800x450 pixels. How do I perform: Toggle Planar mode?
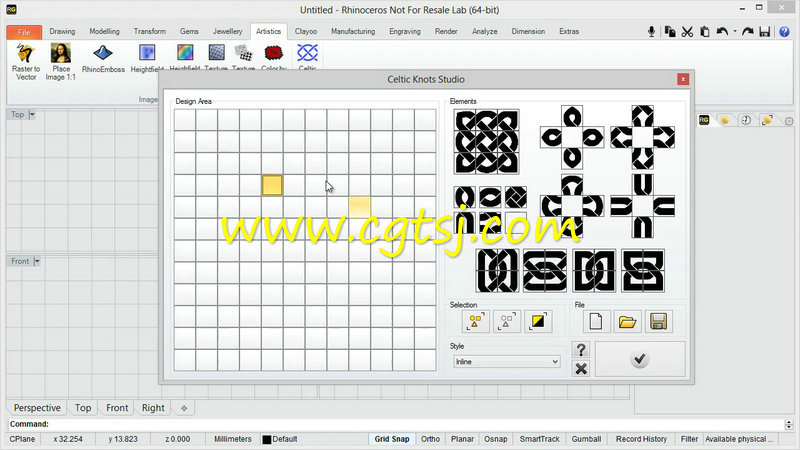click(462, 439)
